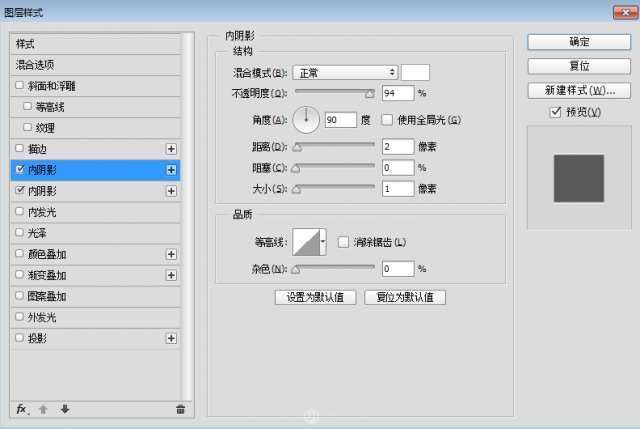Duplicate 渐变叠加 using its plus icon

tap(171, 275)
